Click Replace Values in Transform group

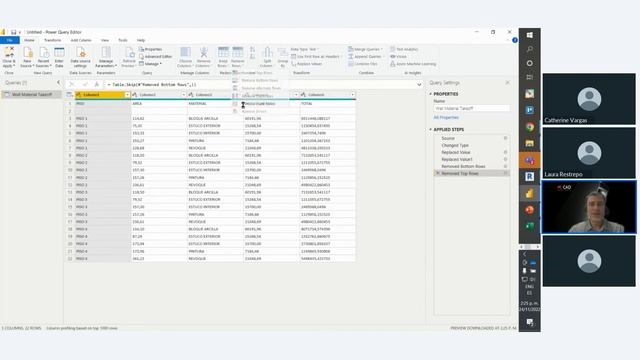click(307, 64)
